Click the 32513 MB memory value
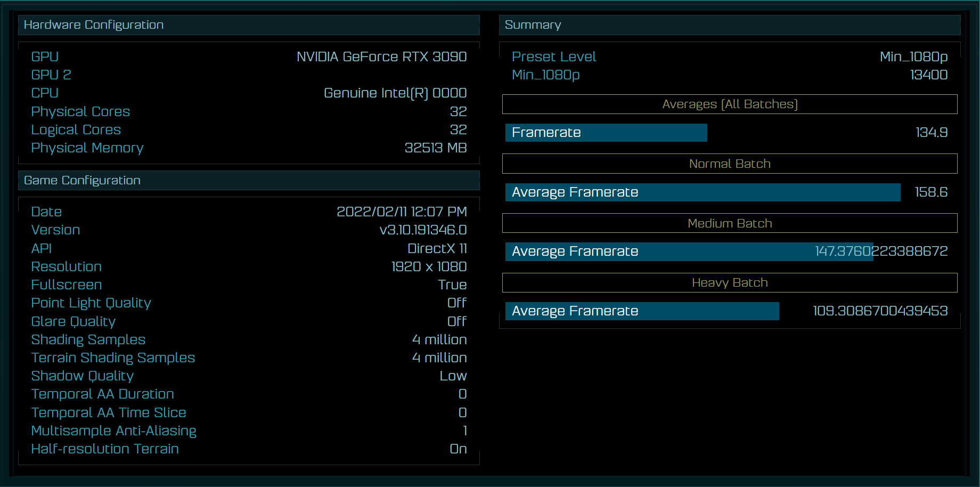The height and width of the screenshot is (487, 980). [435, 148]
